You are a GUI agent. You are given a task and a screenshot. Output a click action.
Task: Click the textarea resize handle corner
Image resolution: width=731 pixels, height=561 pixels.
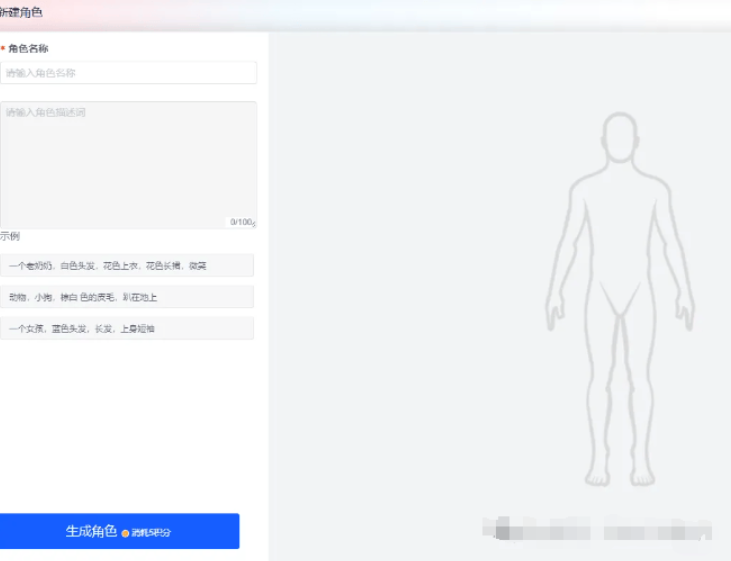pyautogui.click(x=254, y=225)
